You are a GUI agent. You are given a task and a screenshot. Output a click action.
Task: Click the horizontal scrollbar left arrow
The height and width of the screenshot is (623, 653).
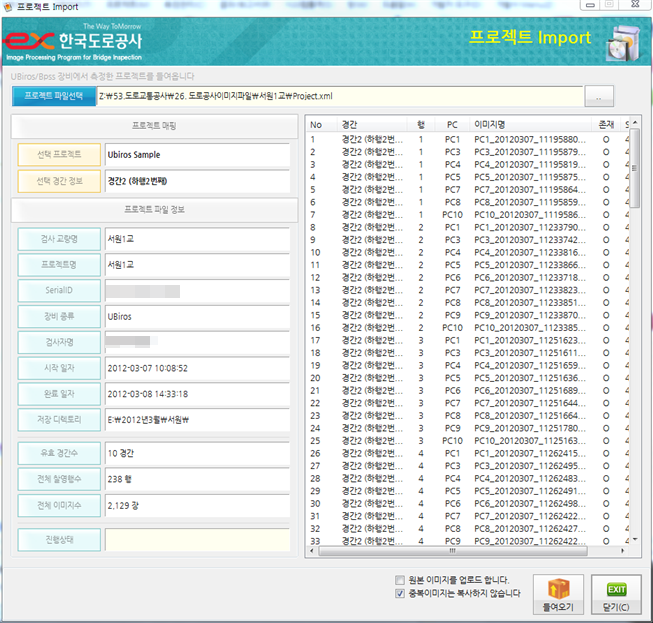click(312, 551)
